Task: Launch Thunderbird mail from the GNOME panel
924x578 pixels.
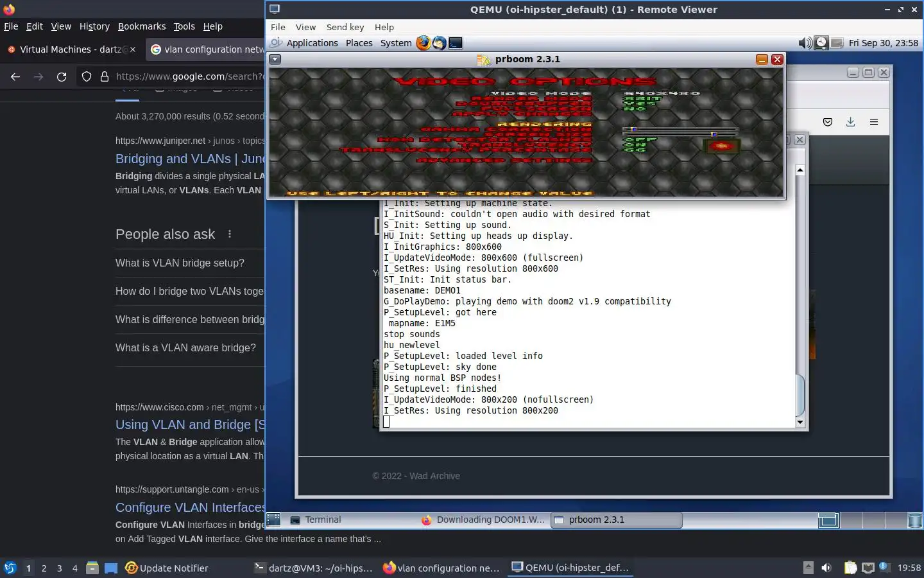Action: 440,43
